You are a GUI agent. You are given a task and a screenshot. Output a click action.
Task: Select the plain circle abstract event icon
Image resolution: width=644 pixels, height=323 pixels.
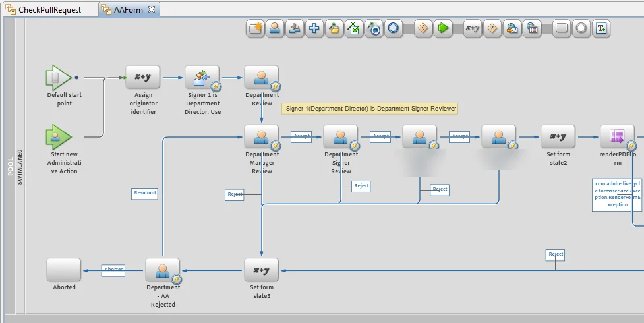(x=581, y=28)
